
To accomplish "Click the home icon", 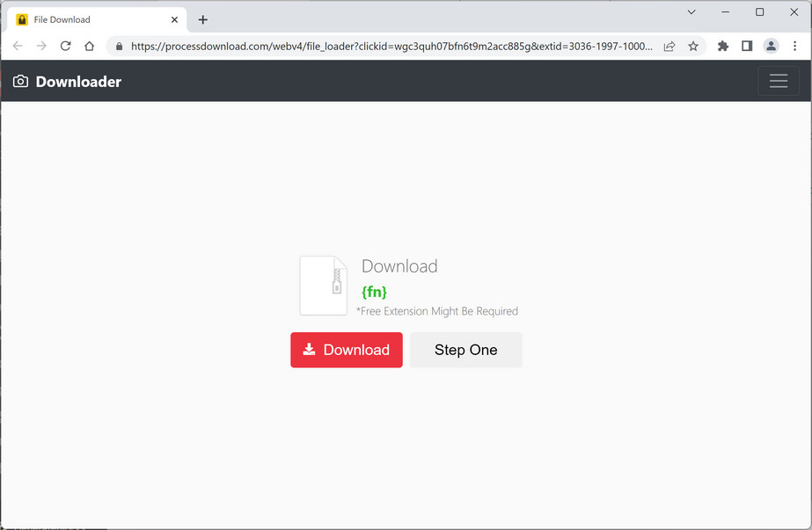I will click(x=88, y=45).
